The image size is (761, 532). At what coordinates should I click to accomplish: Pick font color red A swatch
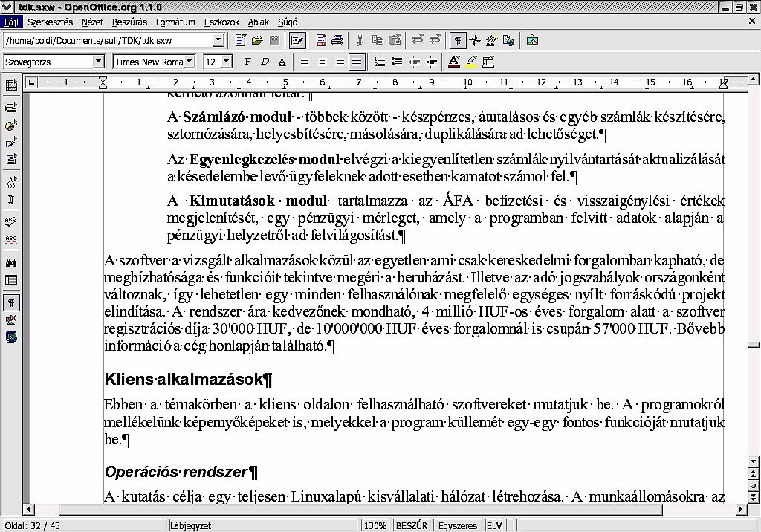coord(454,62)
